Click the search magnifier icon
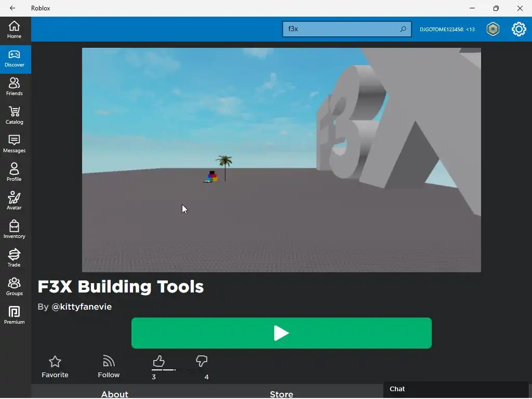532x399 pixels. pos(403,29)
